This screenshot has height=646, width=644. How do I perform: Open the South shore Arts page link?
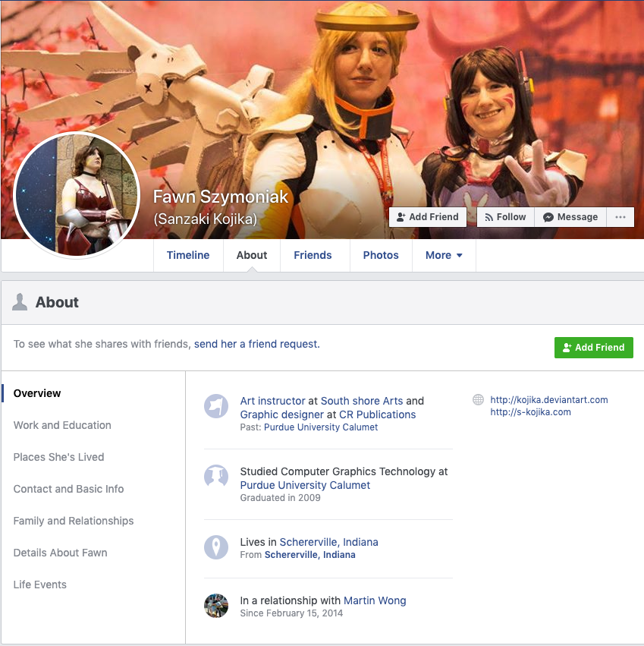362,401
